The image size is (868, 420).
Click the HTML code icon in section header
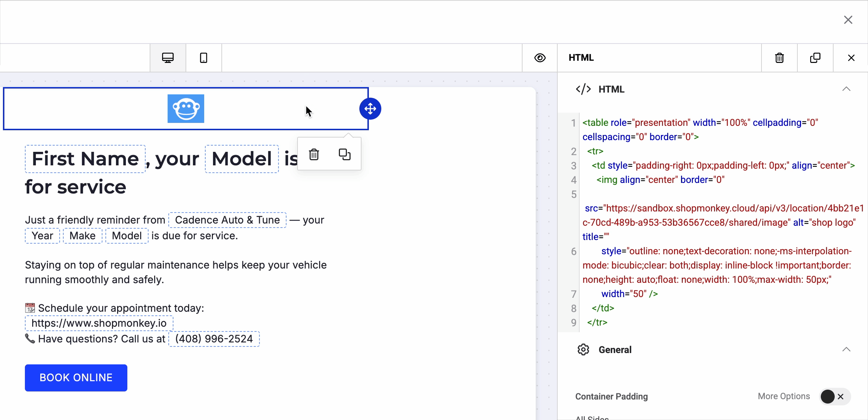point(583,89)
